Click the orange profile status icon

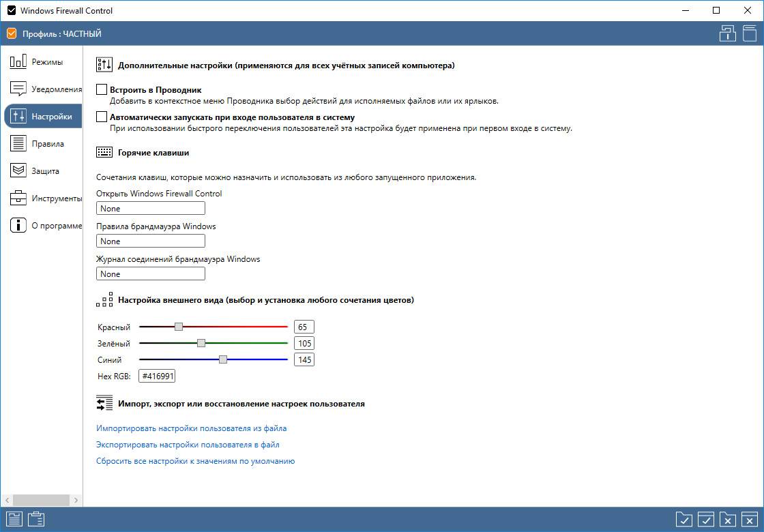click(12, 33)
